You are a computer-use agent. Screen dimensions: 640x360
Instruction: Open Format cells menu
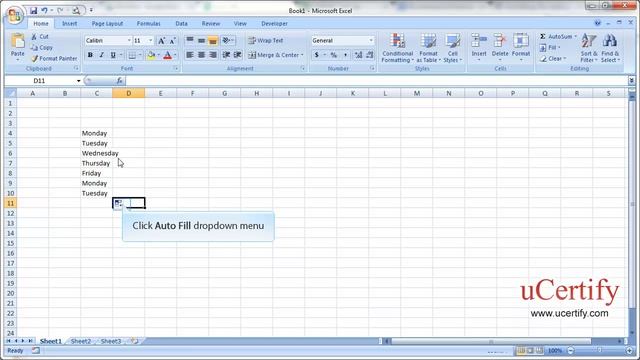521,47
